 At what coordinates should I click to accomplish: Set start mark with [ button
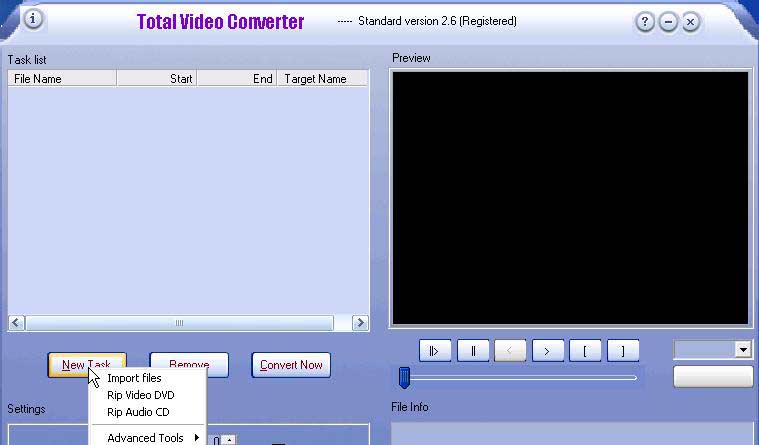(585, 351)
